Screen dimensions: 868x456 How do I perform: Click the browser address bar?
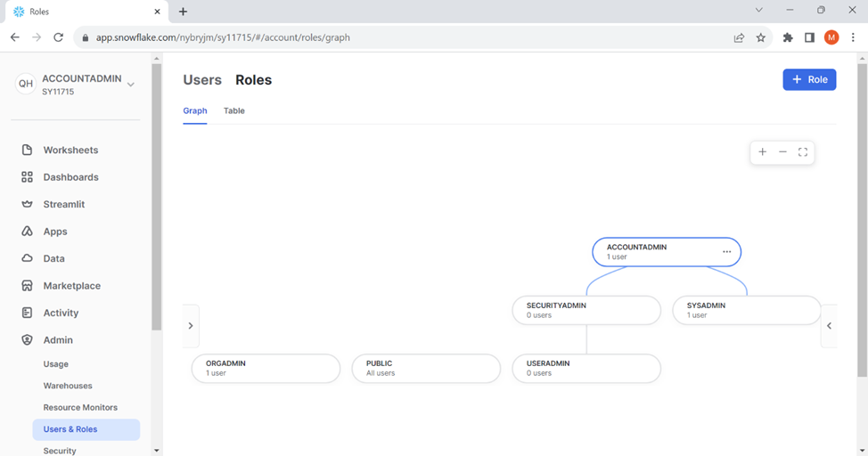[x=401, y=37]
